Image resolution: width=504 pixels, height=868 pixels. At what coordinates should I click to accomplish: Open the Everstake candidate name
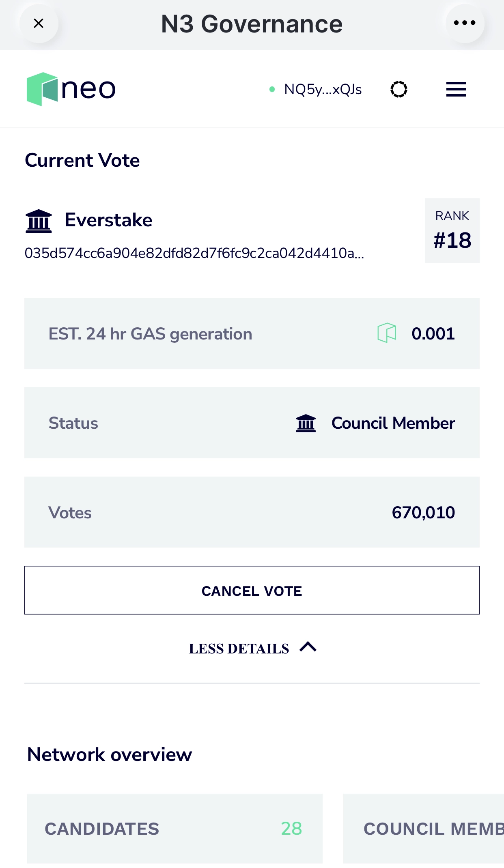(x=108, y=220)
